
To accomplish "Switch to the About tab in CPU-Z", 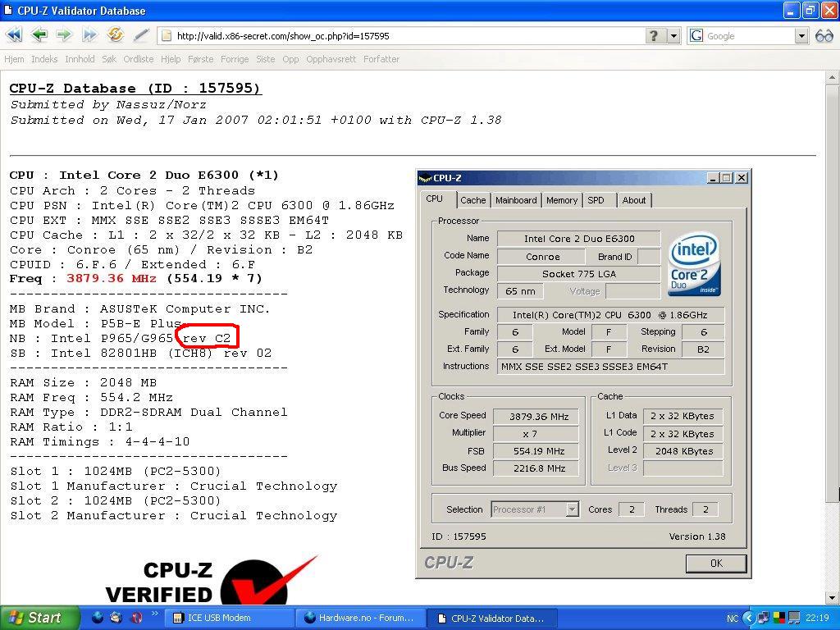I will pos(634,200).
